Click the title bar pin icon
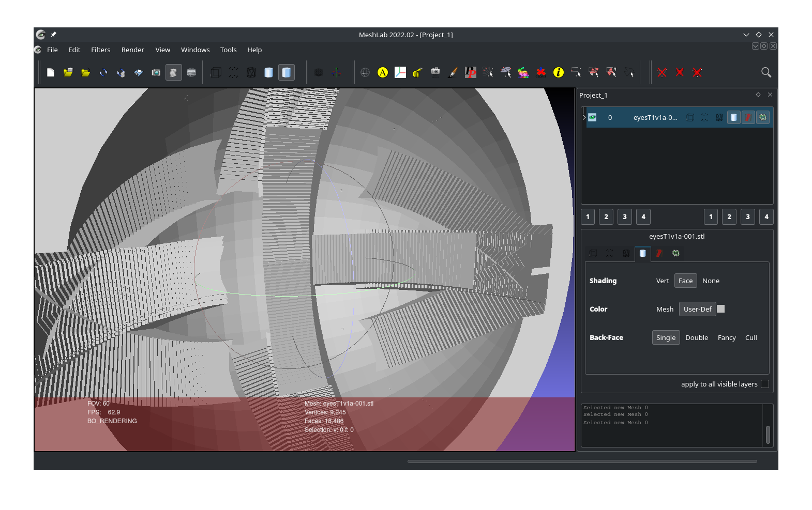Viewport: 812px width, 510px height. click(53, 35)
